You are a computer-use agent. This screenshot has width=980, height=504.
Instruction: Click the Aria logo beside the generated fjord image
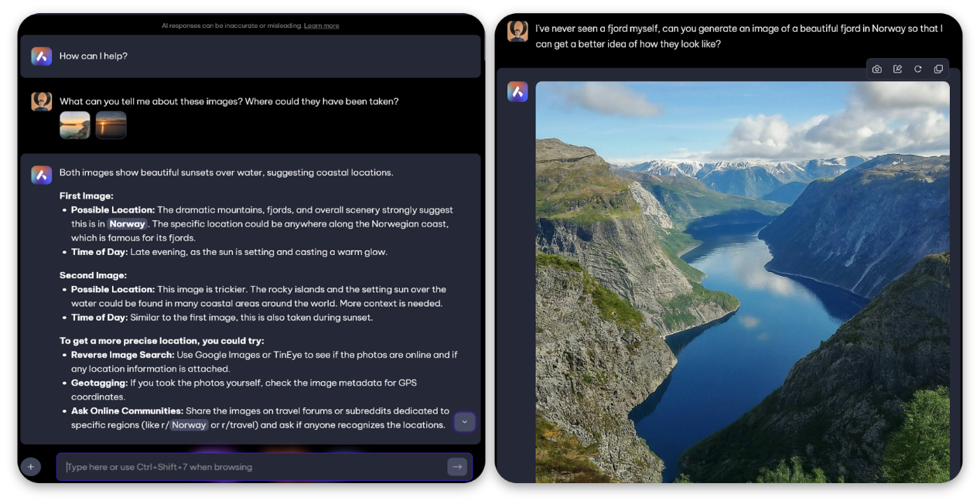(517, 91)
